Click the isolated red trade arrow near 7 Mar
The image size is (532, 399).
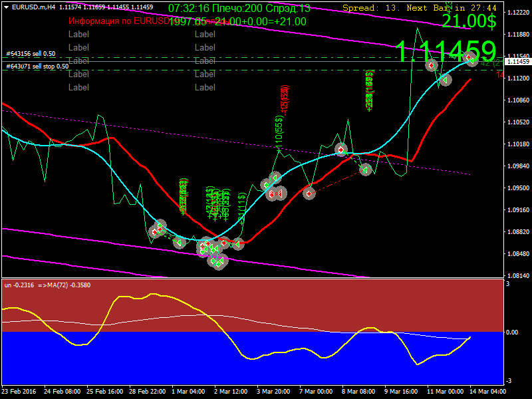[x=309, y=194]
